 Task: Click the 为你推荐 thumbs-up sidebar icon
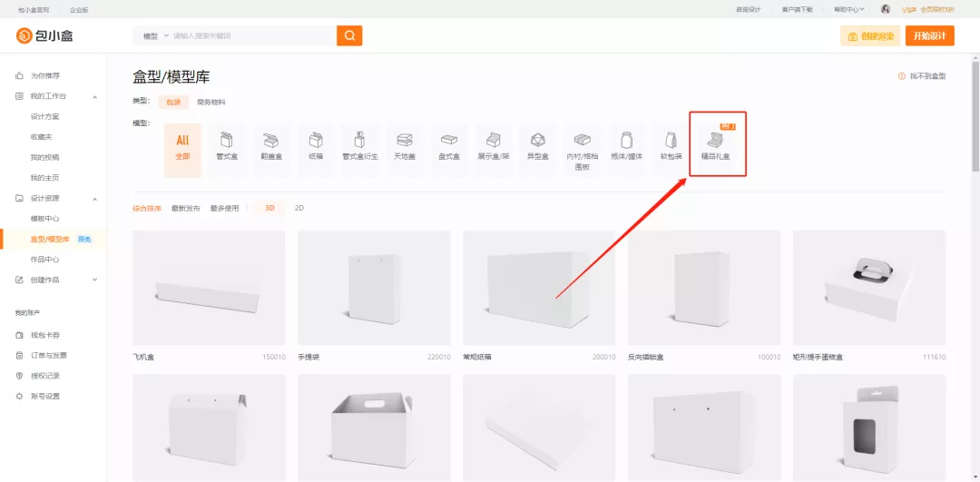[19, 75]
